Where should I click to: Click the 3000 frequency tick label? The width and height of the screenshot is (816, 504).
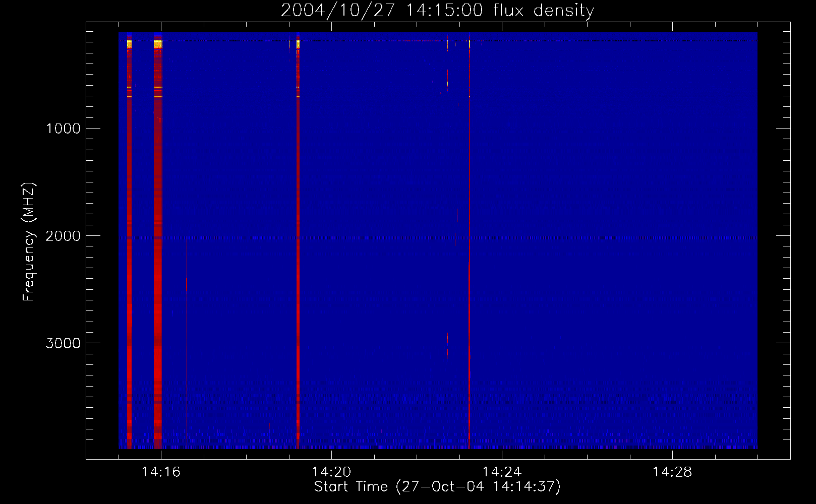point(63,343)
